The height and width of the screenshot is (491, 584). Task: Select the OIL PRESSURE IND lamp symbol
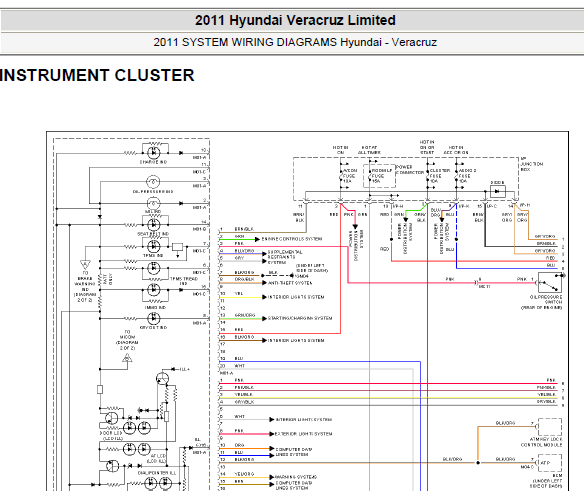point(153,182)
